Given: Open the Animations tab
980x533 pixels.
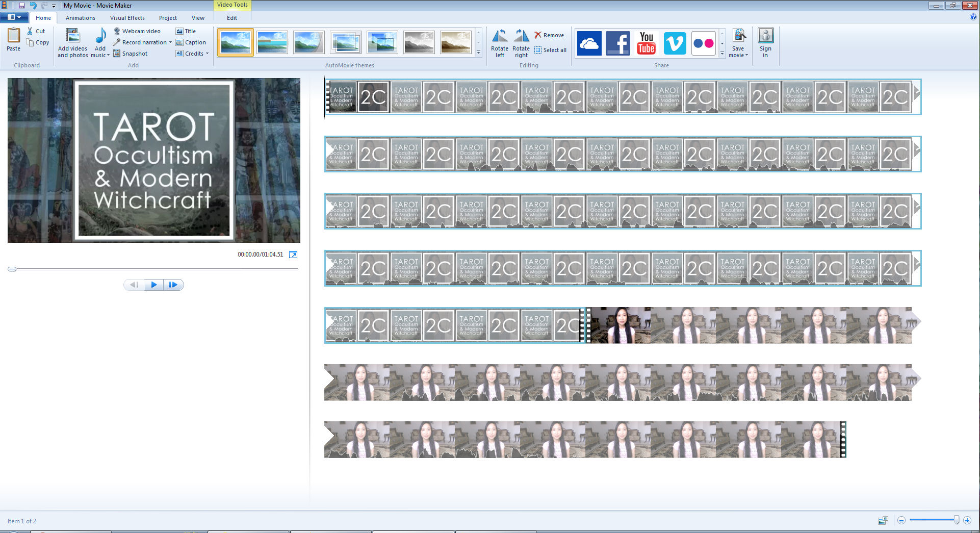Looking at the screenshot, I should click(80, 18).
